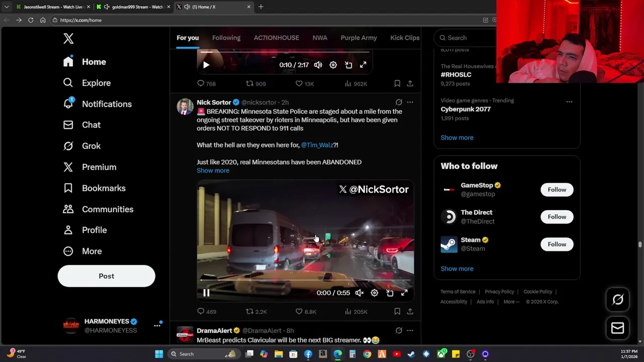Click the X logo in sidebar

pos(68,38)
